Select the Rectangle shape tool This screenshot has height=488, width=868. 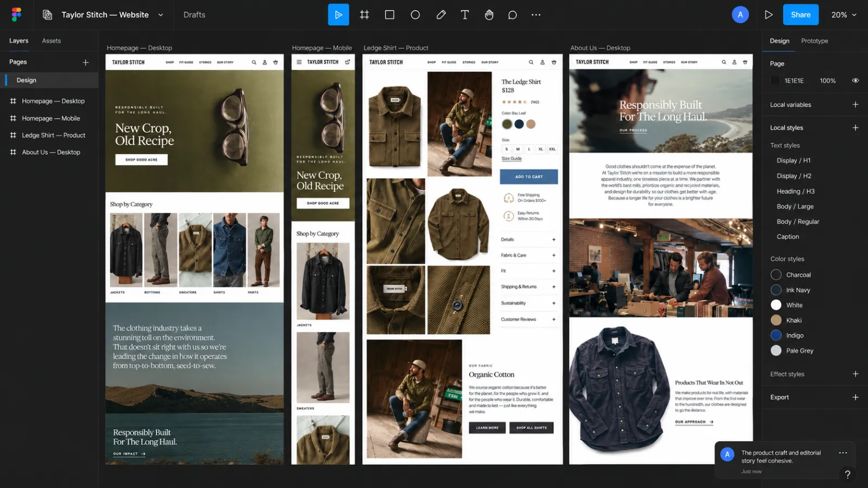point(390,15)
